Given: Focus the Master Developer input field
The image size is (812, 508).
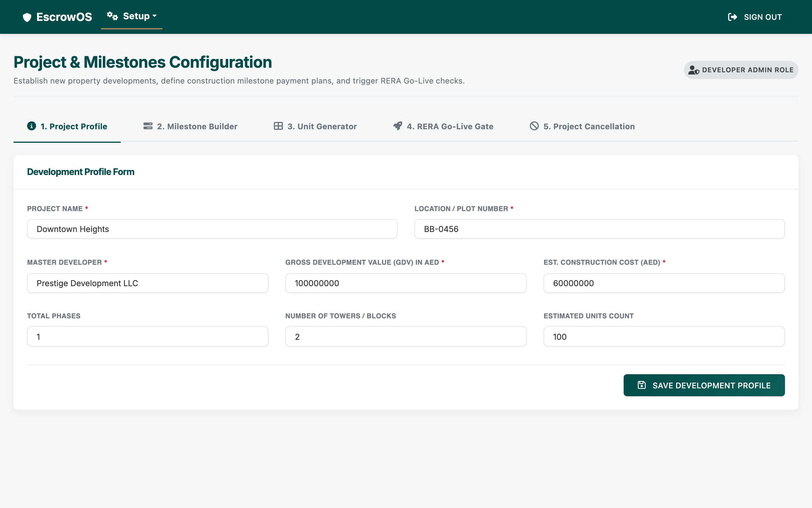Looking at the screenshot, I should (148, 283).
